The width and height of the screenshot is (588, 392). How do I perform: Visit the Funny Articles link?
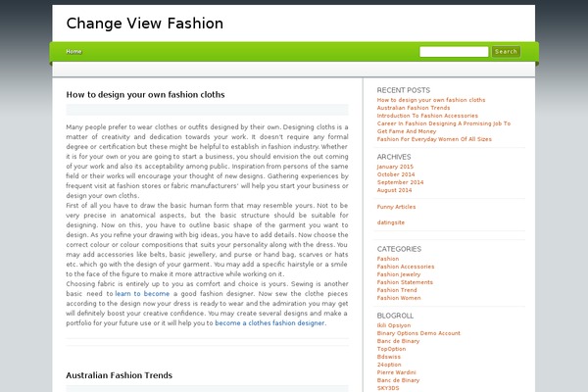[396, 207]
